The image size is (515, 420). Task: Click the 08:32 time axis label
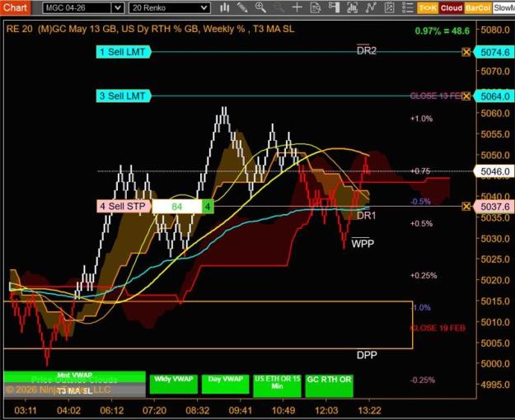coord(198,410)
